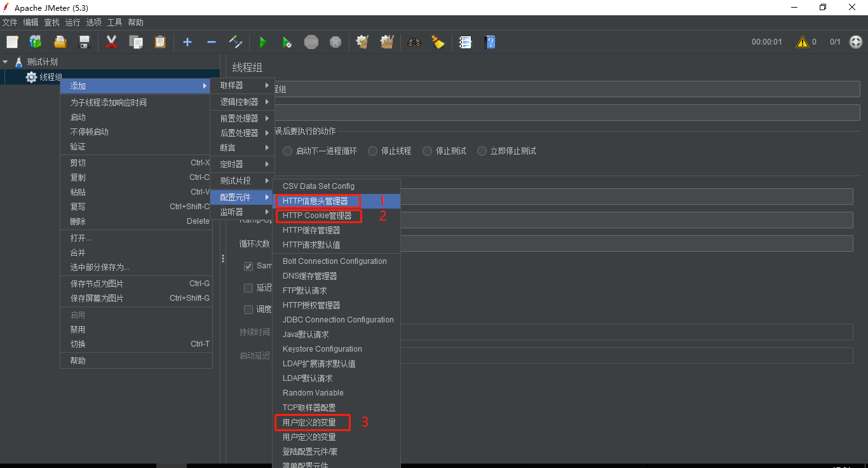868x468 pixels.
Task: Toggle the 调度 checkbox
Action: (x=248, y=310)
